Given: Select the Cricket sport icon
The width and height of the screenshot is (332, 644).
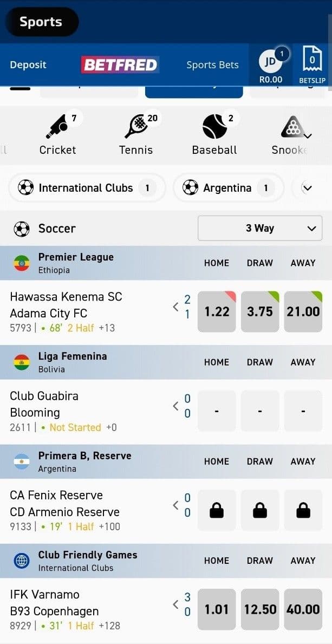Looking at the screenshot, I should [x=57, y=126].
